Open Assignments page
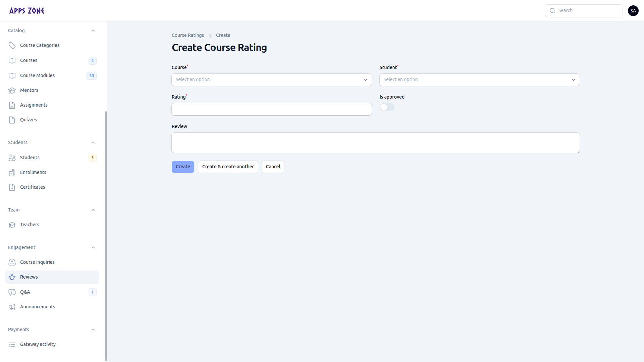This screenshot has height=362, width=644. click(x=52, y=105)
